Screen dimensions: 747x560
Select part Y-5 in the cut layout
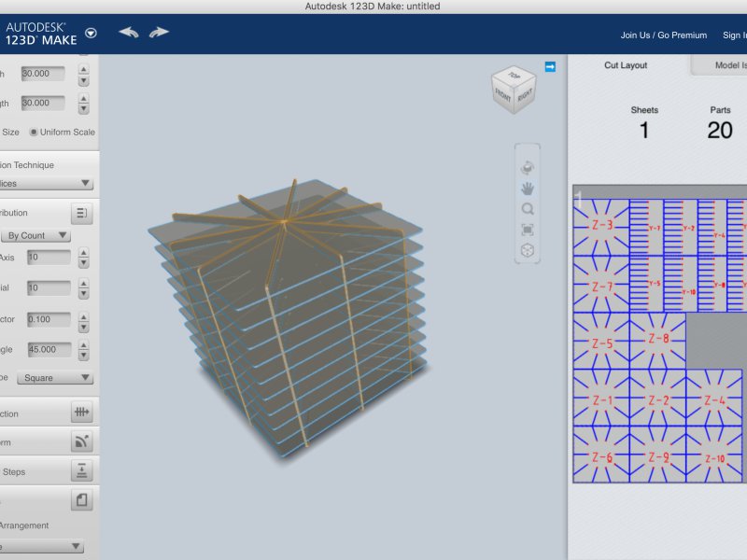(x=646, y=285)
